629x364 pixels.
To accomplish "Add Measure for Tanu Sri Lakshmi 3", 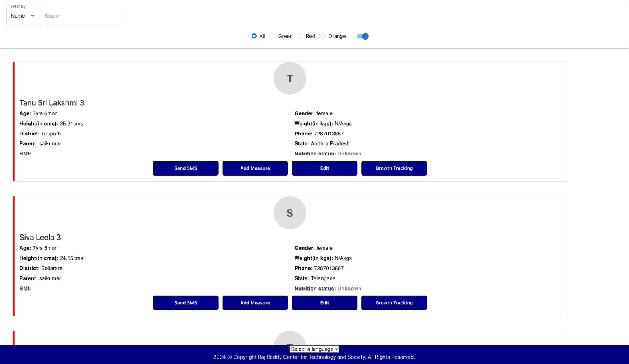I will 255,168.
